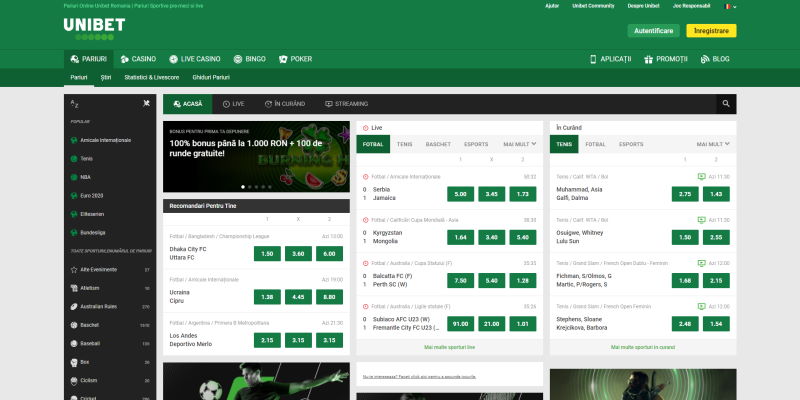Switch to the Streaming tab

pyautogui.click(x=346, y=104)
